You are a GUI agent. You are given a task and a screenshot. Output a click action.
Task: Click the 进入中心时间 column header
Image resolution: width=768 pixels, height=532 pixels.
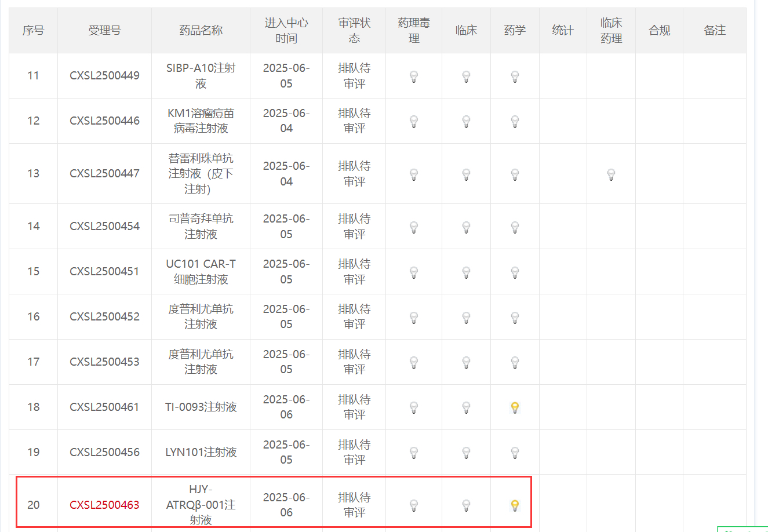[286, 30]
